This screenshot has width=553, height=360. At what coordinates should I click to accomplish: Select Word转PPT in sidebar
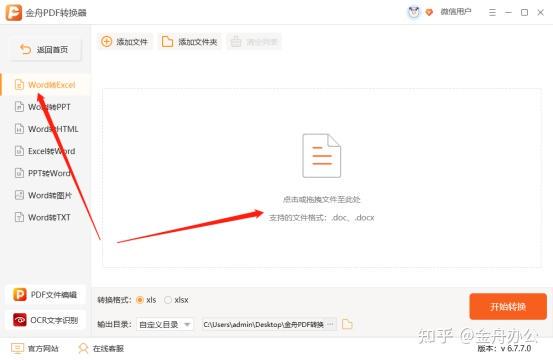click(45, 107)
